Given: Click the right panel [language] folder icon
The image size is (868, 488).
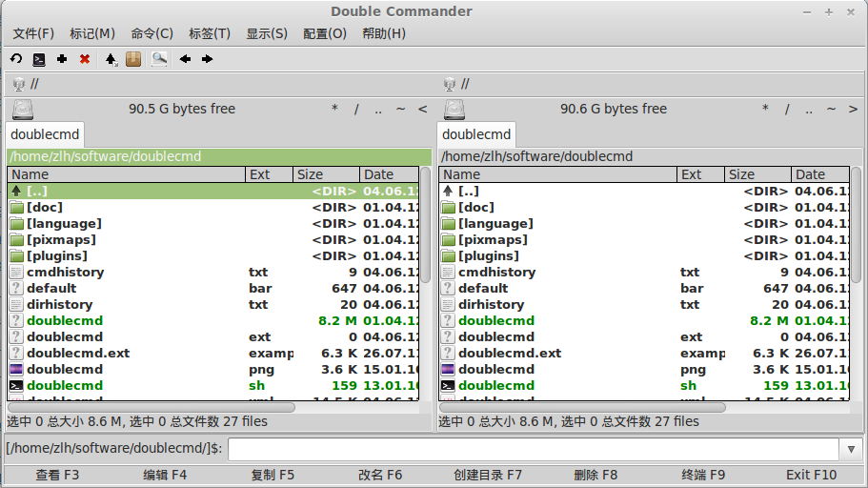Looking at the screenshot, I should [x=448, y=224].
